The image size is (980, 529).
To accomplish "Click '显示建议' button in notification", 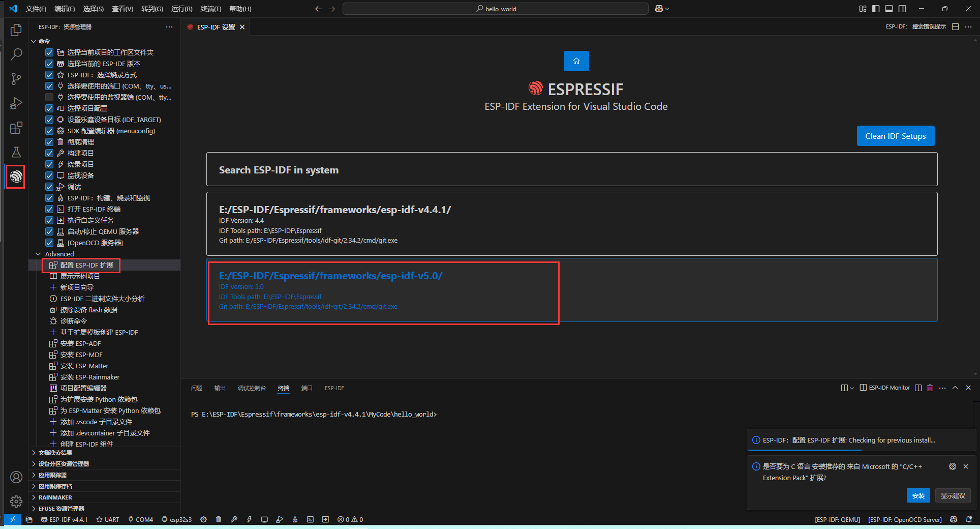I will click(953, 495).
